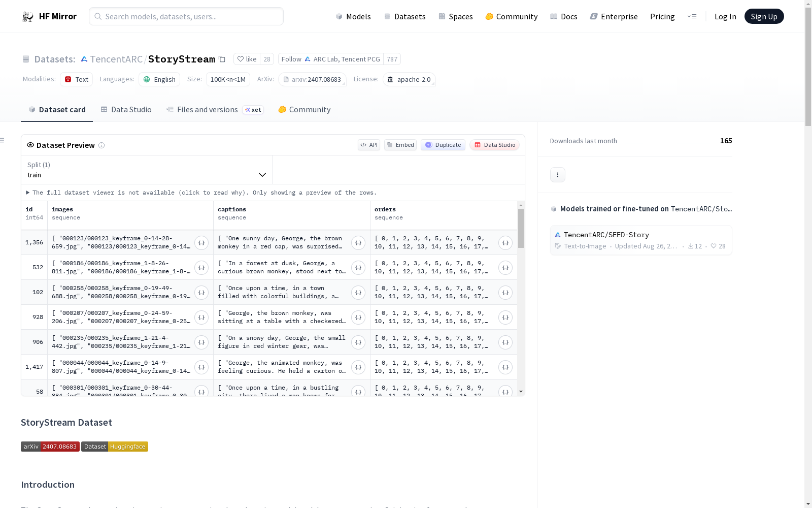Viewport: 812px width, 508px height.
Task: Expand the dataset viewer unavailable notice
Action: pyautogui.click(x=201, y=193)
